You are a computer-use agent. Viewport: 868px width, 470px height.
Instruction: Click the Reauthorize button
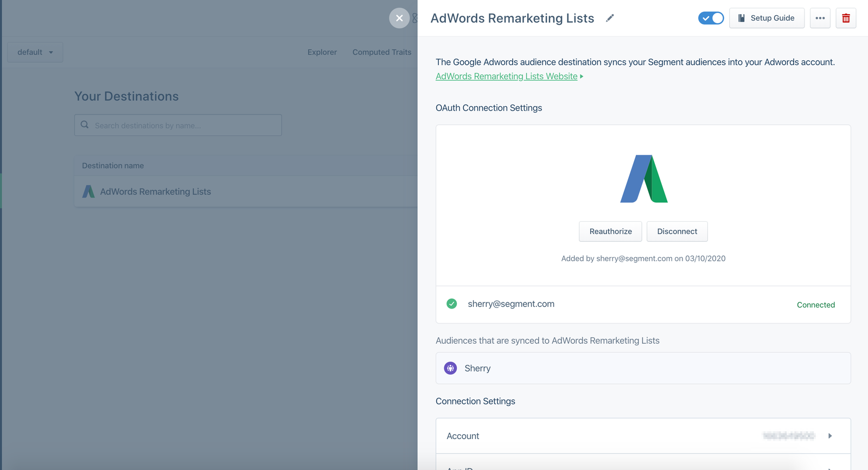pos(610,231)
